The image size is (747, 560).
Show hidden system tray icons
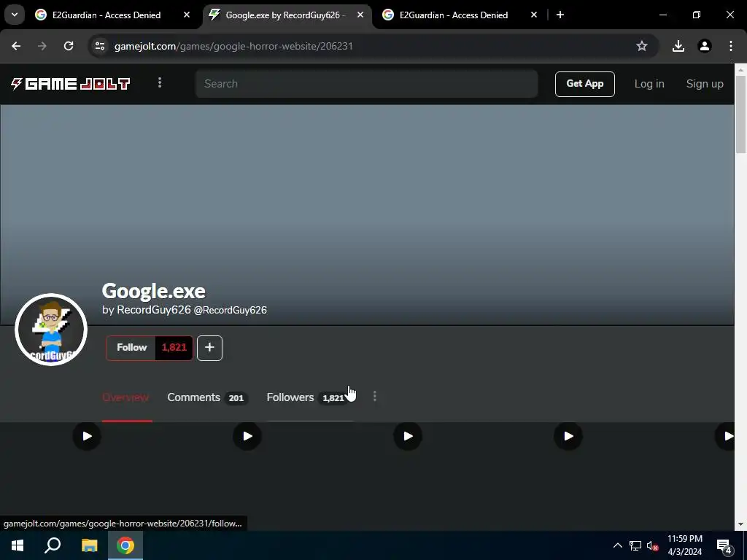pyautogui.click(x=617, y=545)
